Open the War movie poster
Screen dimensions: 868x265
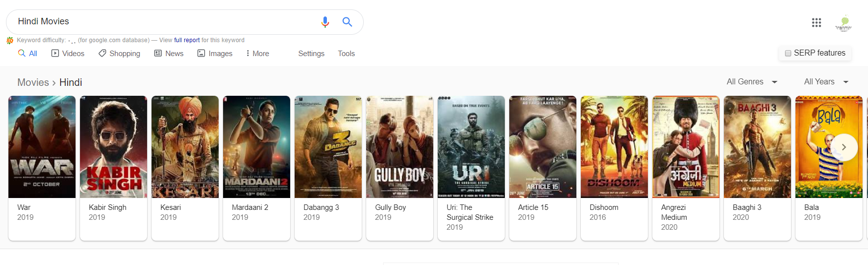(x=42, y=147)
